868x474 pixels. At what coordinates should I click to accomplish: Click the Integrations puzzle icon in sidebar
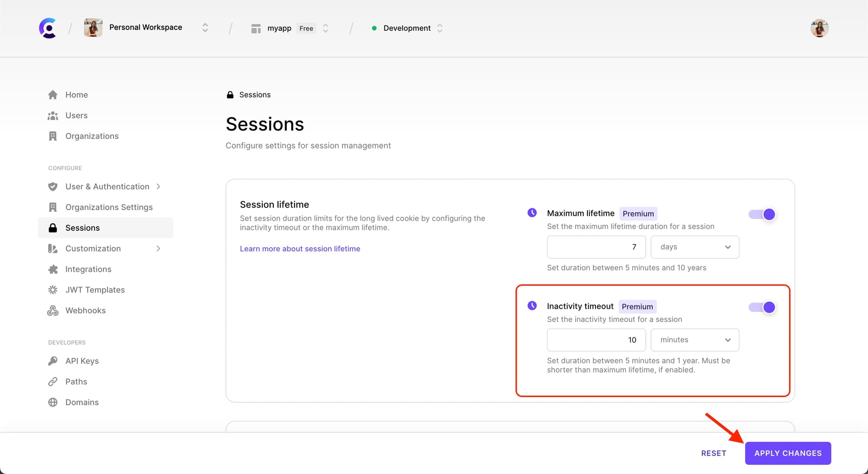[x=53, y=269]
